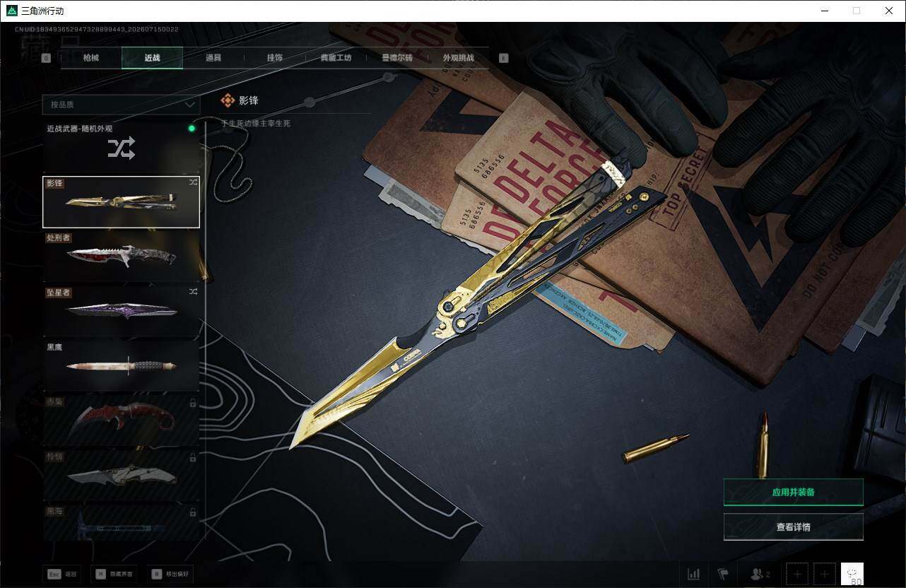Toggle random-pool icon on 坠星者
This screenshot has width=906, height=588.
(193, 291)
